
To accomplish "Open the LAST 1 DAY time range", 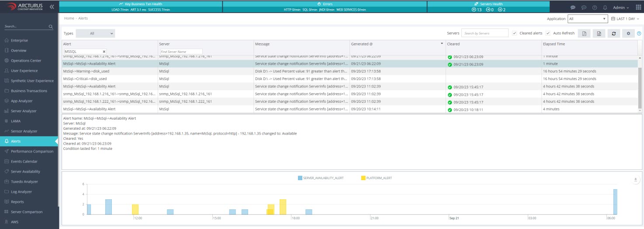I will tap(625, 19).
